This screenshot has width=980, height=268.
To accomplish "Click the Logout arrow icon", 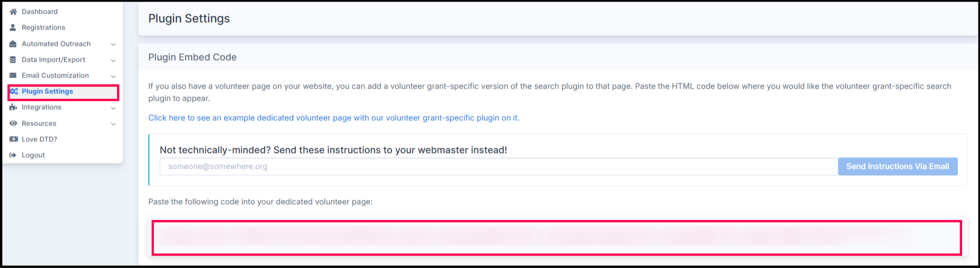I will tap(13, 155).
